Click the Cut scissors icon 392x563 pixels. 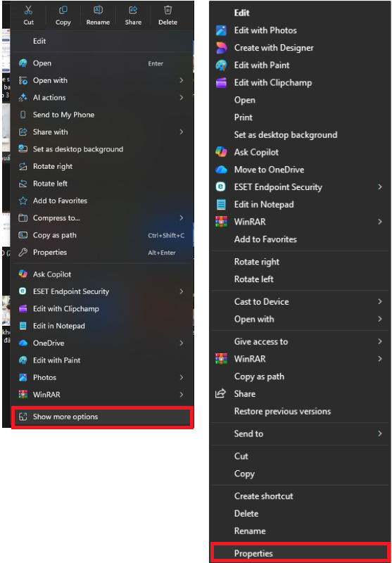(28, 10)
